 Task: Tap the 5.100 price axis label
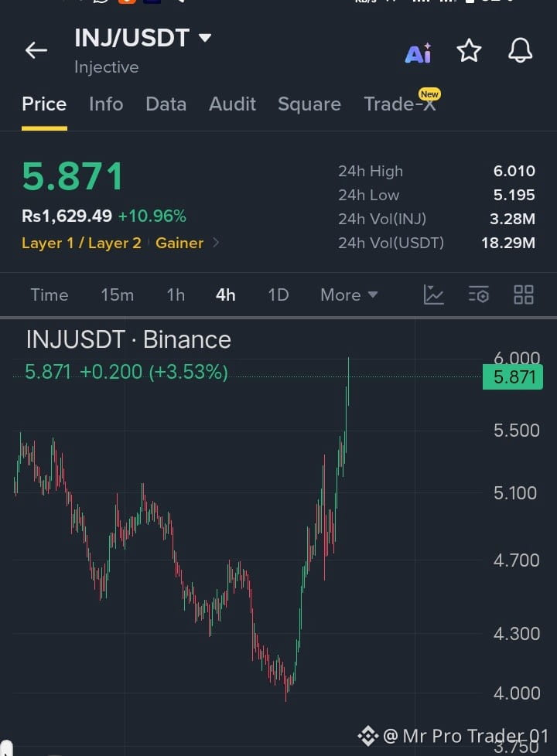click(x=515, y=493)
